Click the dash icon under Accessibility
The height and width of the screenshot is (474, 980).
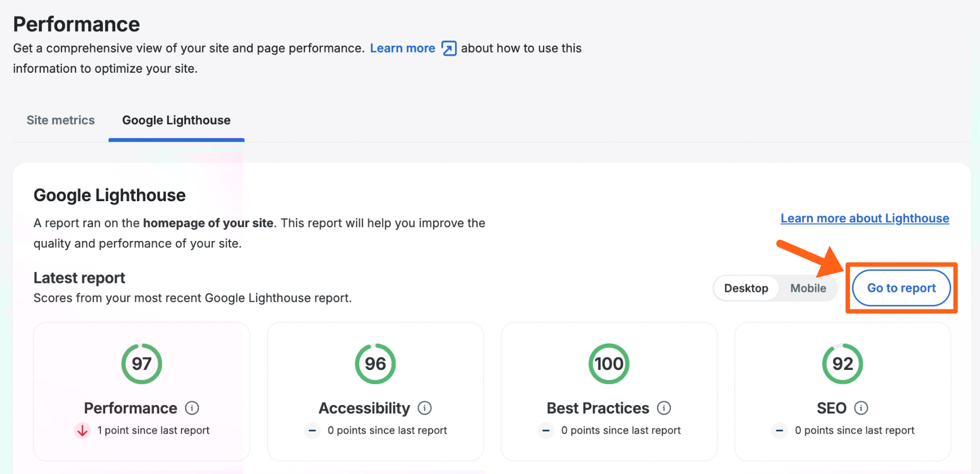tap(312, 430)
